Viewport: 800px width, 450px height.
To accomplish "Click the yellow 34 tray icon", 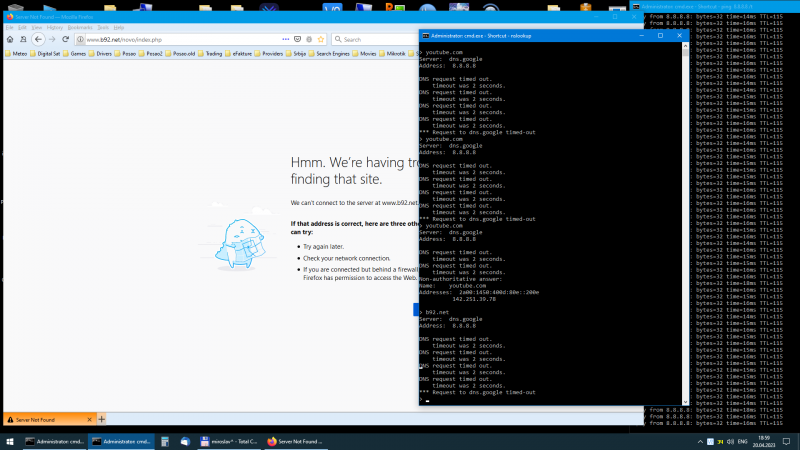I will click(720, 441).
